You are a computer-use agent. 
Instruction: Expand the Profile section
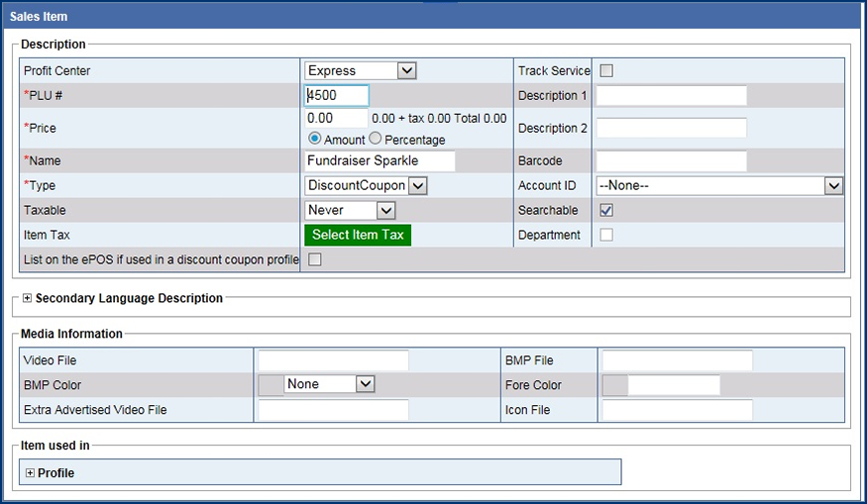[30, 473]
